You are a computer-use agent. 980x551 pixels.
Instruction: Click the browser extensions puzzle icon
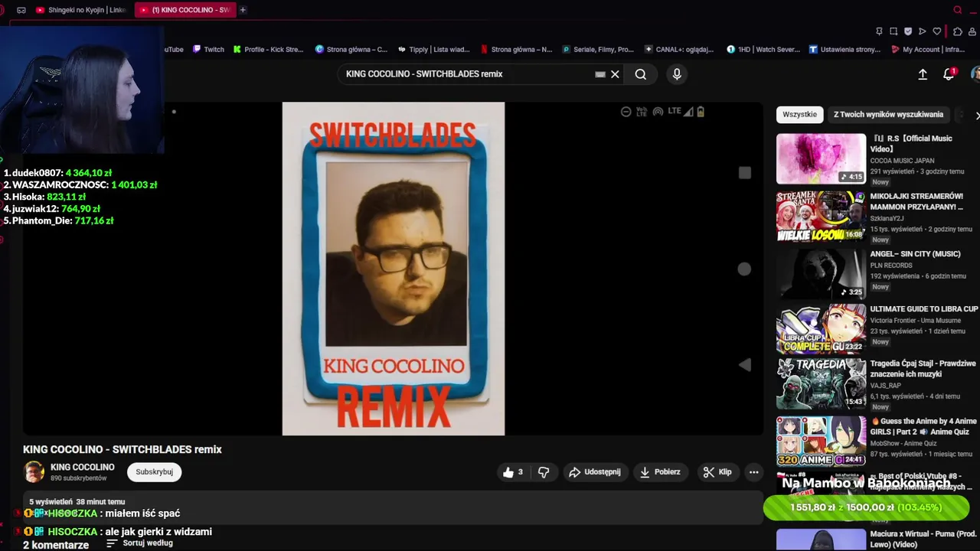[957, 31]
